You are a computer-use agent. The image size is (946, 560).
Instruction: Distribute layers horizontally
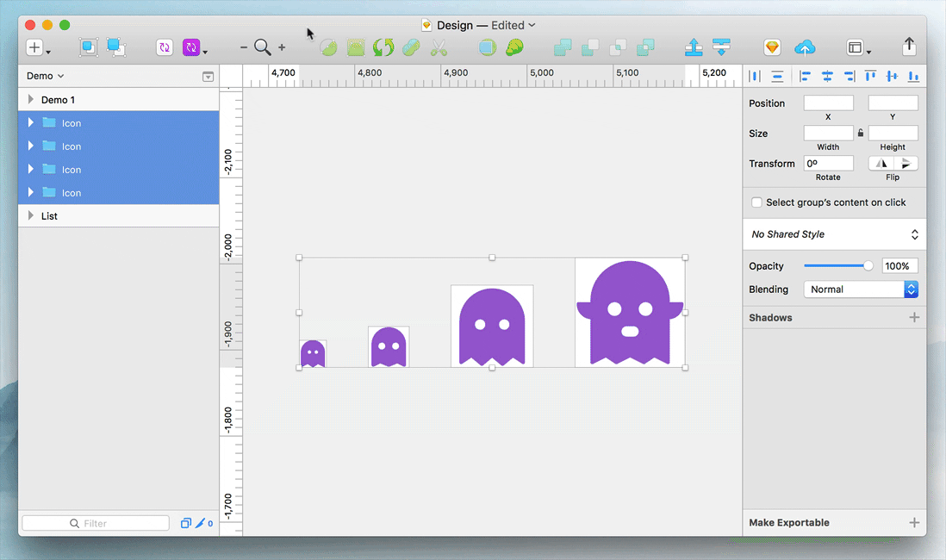[755, 76]
